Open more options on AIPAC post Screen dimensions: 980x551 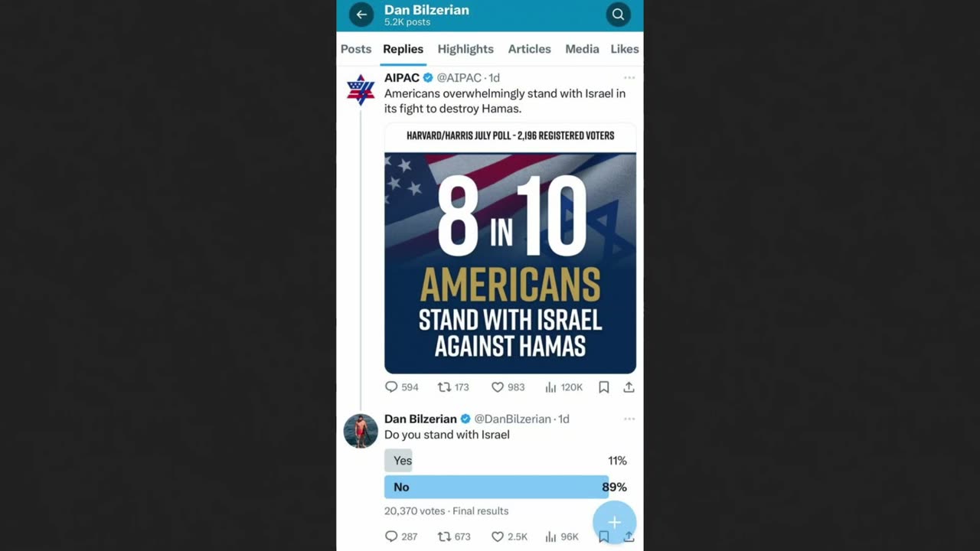click(629, 77)
